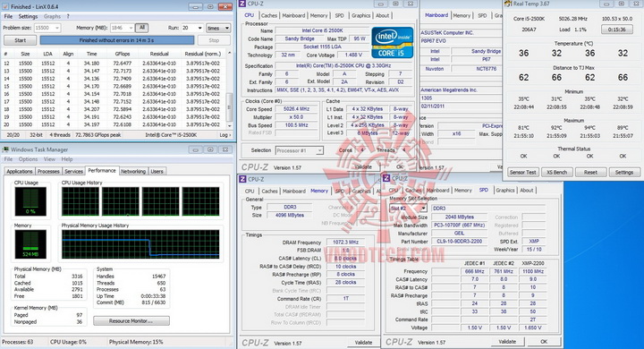This screenshot has width=644, height=349.
Task: Click the Start button in LinX
Action: coord(20,40)
